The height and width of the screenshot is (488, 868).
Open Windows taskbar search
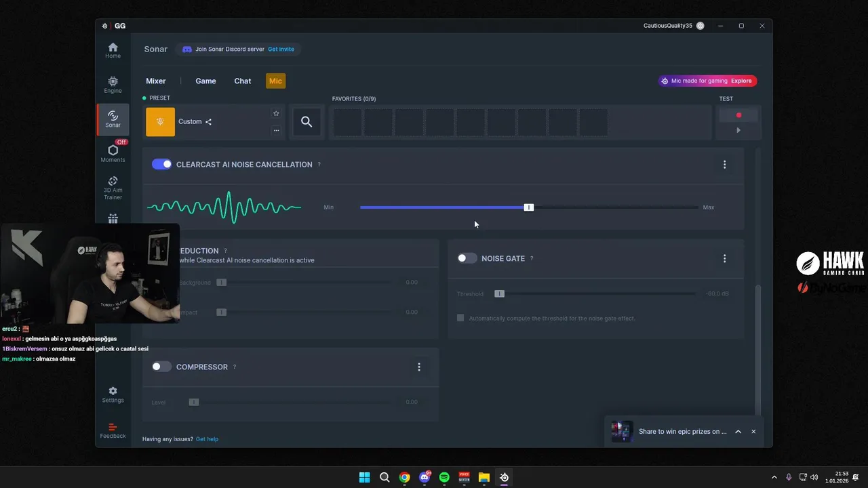point(384,477)
